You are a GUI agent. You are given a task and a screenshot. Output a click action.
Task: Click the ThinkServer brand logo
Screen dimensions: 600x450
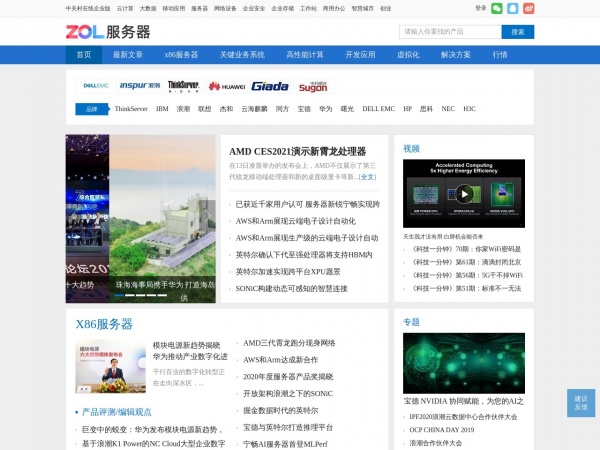pos(183,86)
